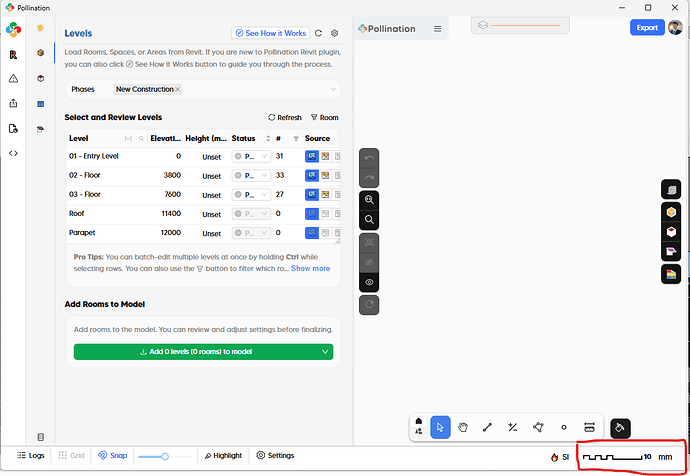Select the orange hand icon in the secondary sidebar
The height and width of the screenshot is (476, 690).
click(x=40, y=28)
